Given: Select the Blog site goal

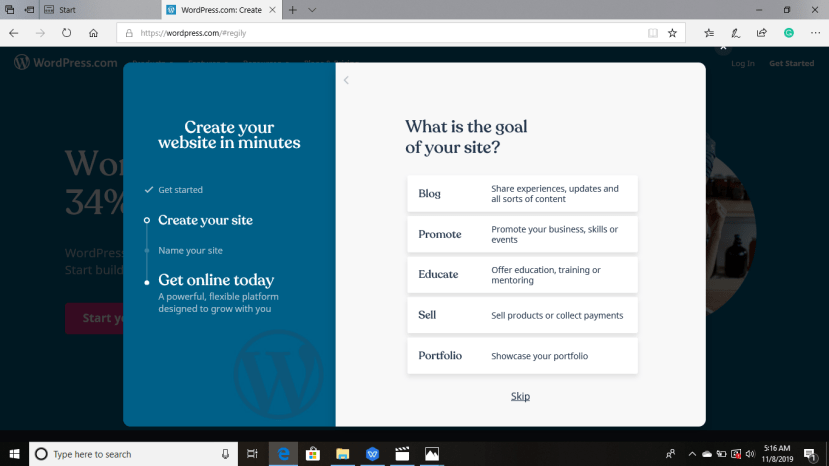Looking at the screenshot, I should (x=522, y=194).
